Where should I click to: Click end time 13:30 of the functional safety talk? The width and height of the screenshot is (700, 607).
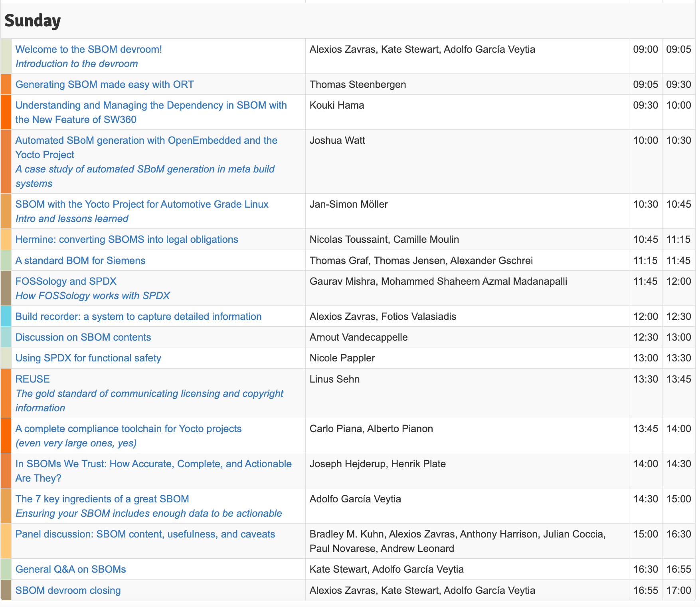[x=678, y=358]
